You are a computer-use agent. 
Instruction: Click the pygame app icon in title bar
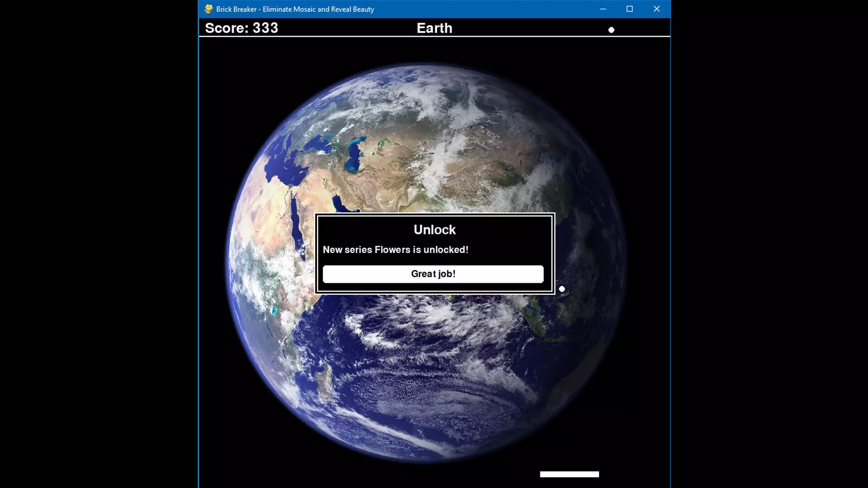[208, 9]
